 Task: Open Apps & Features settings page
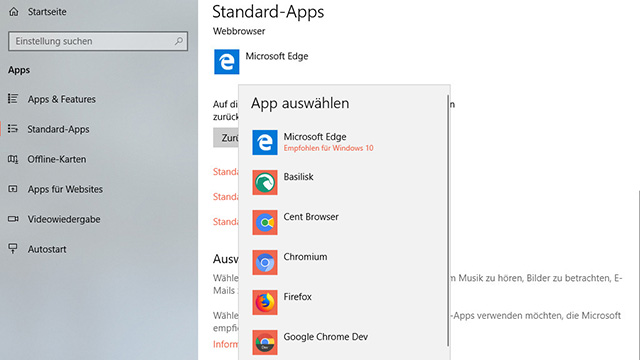(62, 99)
